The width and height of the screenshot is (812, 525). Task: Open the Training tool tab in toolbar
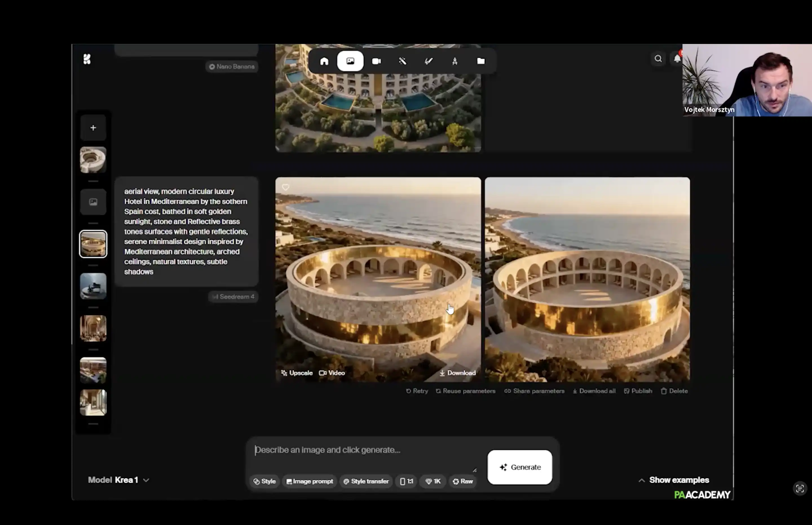[455, 61]
